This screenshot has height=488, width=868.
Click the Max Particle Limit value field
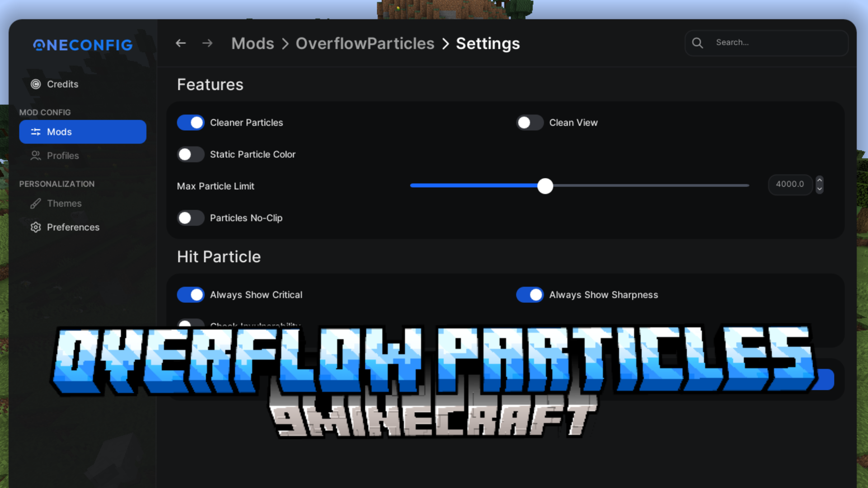point(790,184)
